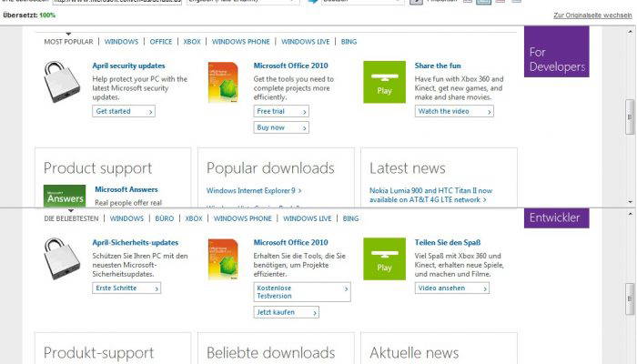
Task: Select the BING tab in the English pane
Action: [x=349, y=42]
